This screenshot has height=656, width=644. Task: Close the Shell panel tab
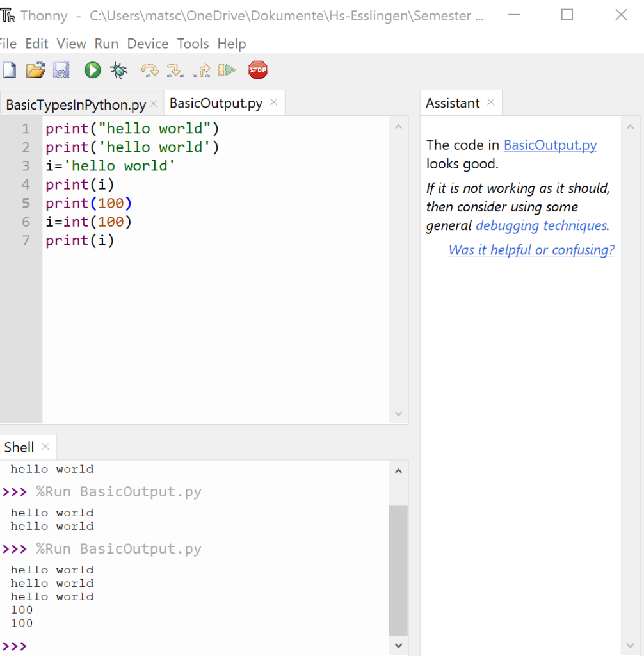[x=45, y=447]
